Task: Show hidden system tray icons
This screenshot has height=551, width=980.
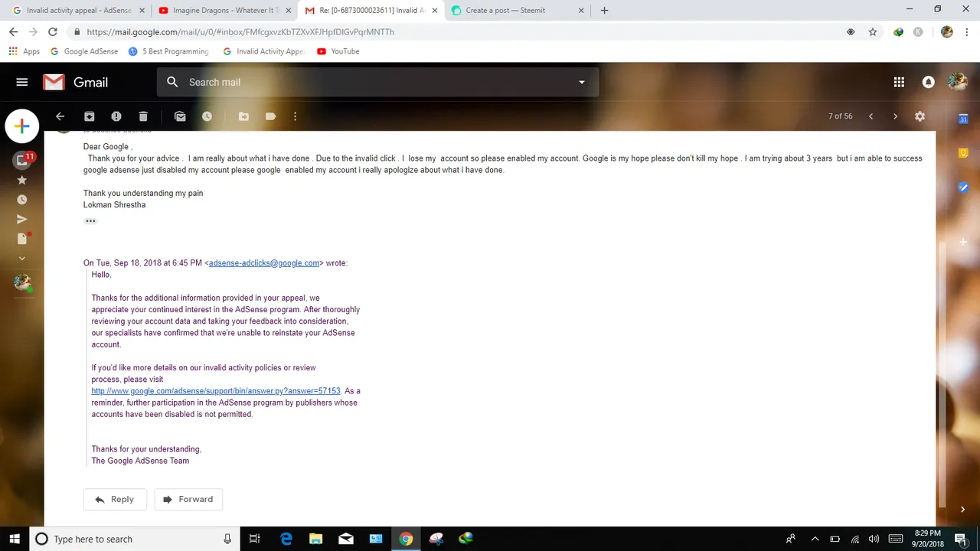Action: pos(815,539)
